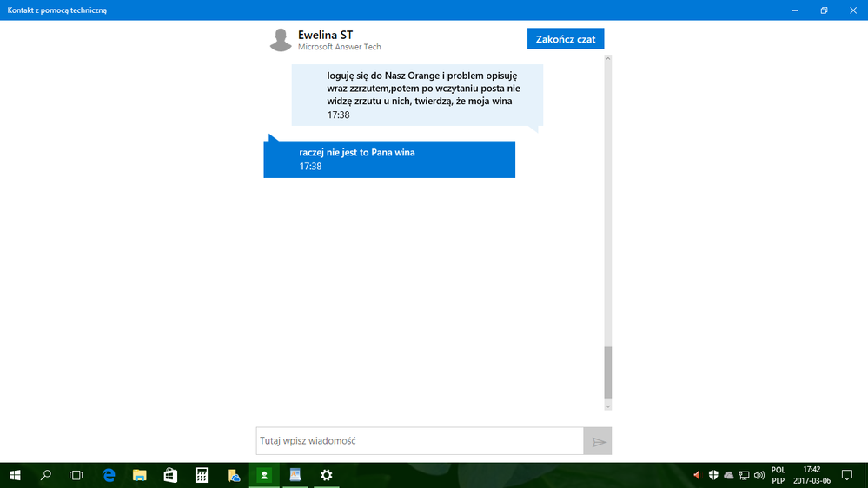Viewport: 868px width, 488px height.
Task: Click the send message arrow icon
Action: pyautogui.click(x=598, y=441)
